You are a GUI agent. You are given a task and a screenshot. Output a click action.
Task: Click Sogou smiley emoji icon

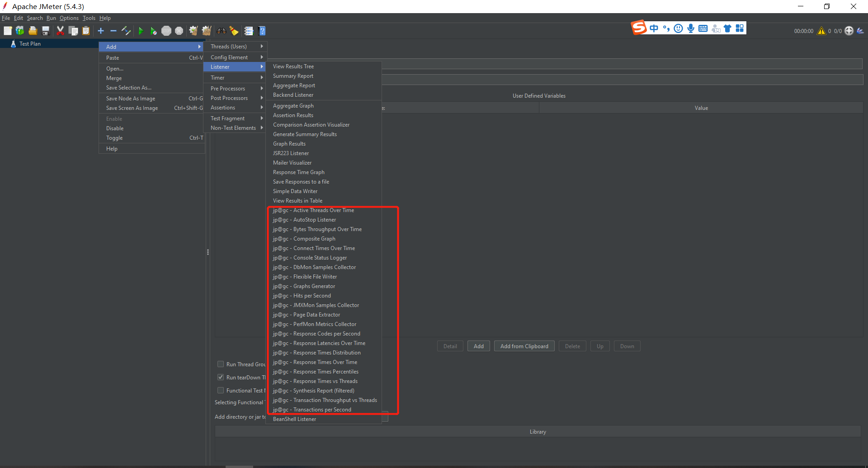click(x=678, y=28)
